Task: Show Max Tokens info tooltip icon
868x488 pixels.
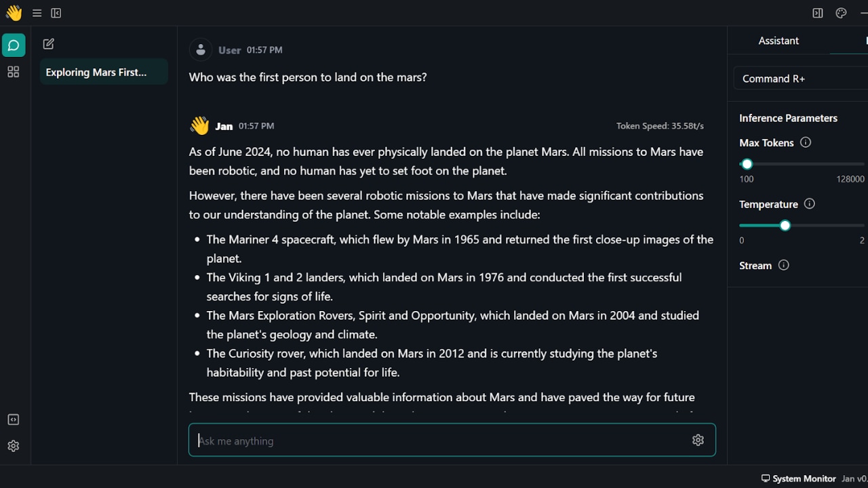Action: coord(806,142)
